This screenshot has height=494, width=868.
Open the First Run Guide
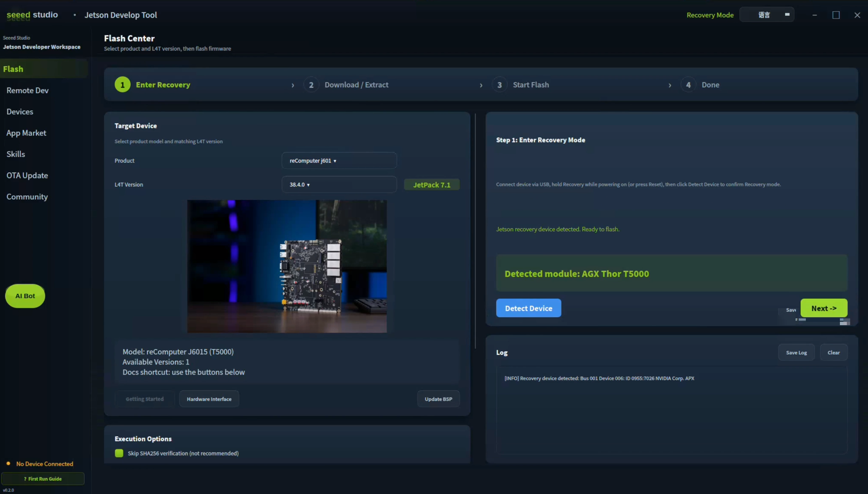click(x=43, y=479)
